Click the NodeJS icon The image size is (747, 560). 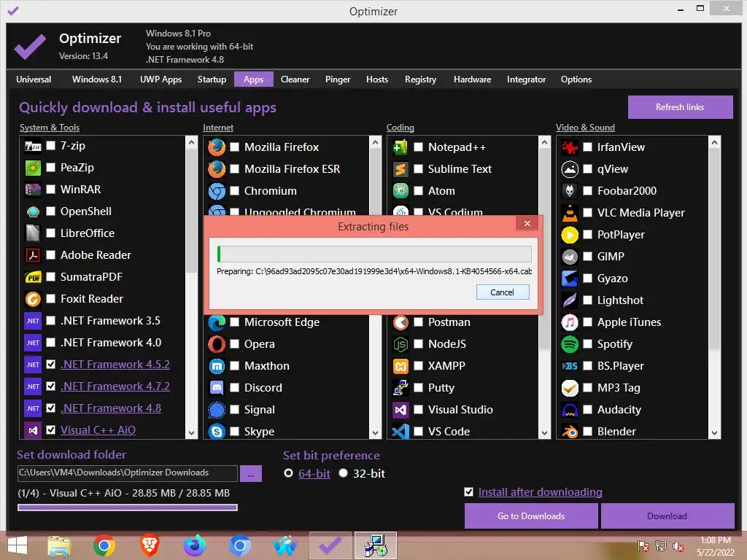click(x=400, y=344)
